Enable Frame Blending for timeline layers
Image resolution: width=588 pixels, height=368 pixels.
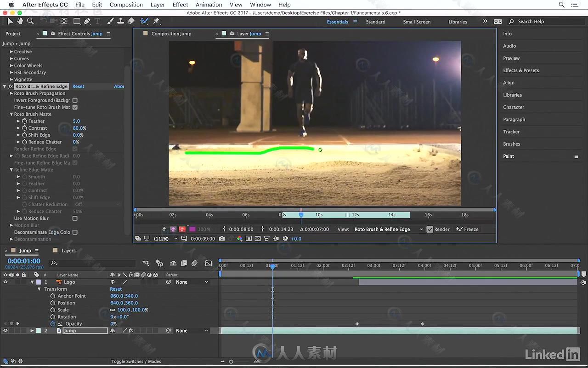[x=184, y=263]
